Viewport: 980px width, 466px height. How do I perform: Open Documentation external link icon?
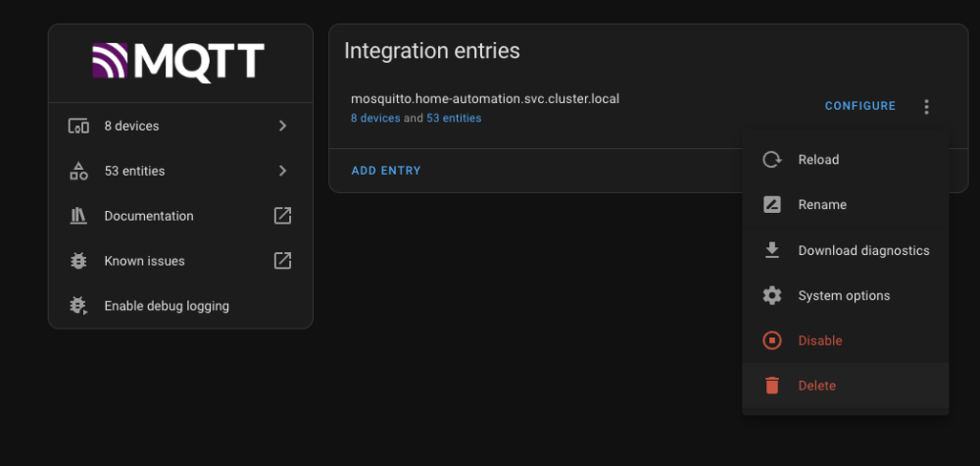pyautogui.click(x=282, y=216)
